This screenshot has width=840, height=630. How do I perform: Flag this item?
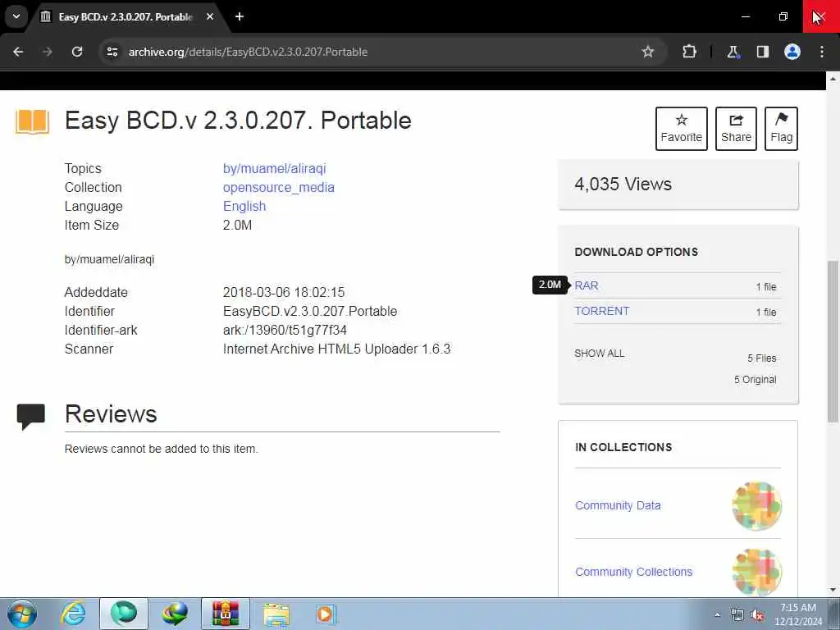point(781,129)
